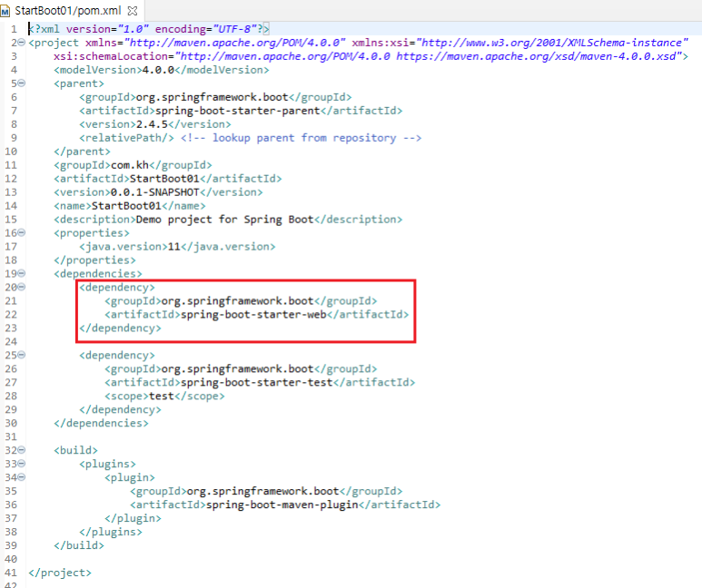
Task: Click spring-boot-starter-parent artifactId text
Action: [x=237, y=111]
